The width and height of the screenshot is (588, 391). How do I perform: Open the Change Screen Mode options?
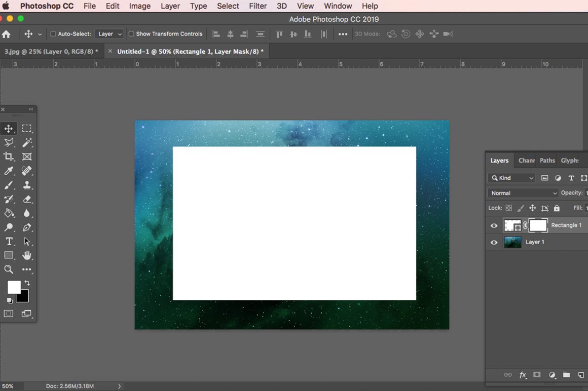[x=27, y=314]
